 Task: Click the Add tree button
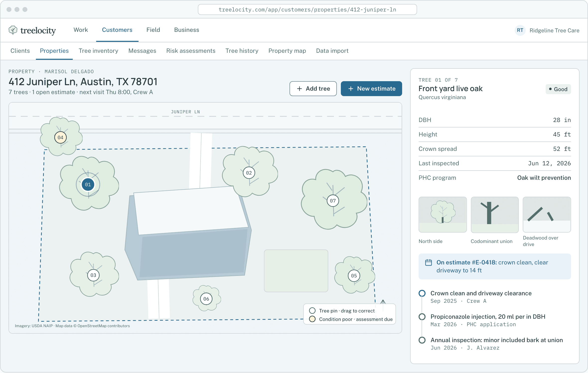click(313, 89)
